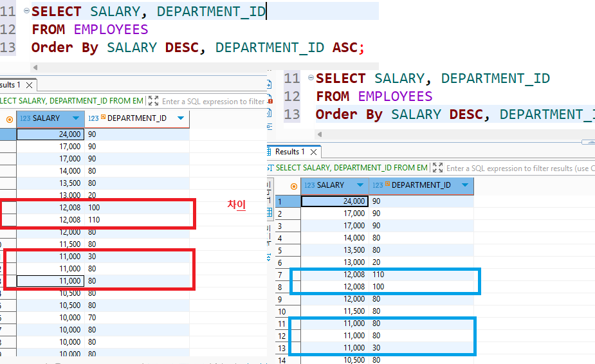
Task: Click the 123 numeric type icon beside left SALARY header
Action: (25, 118)
